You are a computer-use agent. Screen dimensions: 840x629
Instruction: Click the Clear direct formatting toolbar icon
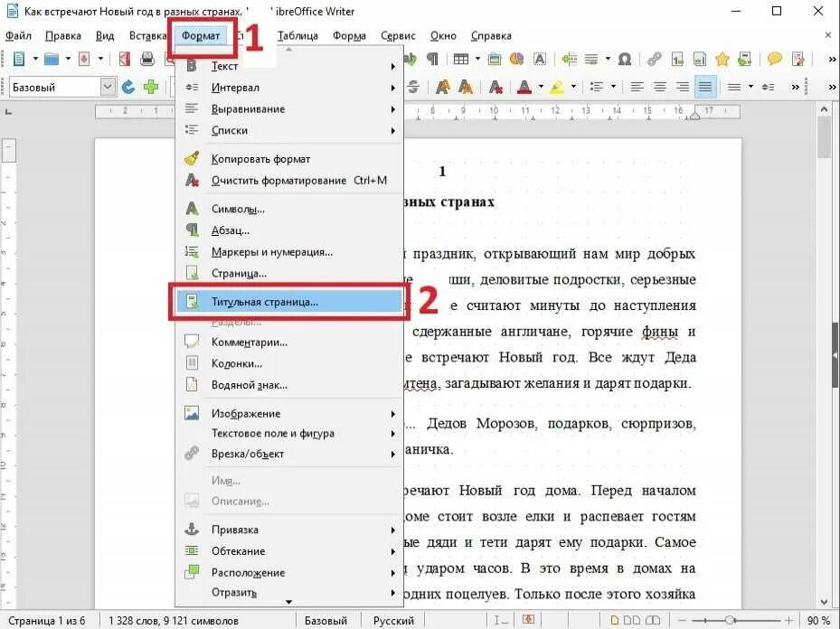click(x=496, y=87)
